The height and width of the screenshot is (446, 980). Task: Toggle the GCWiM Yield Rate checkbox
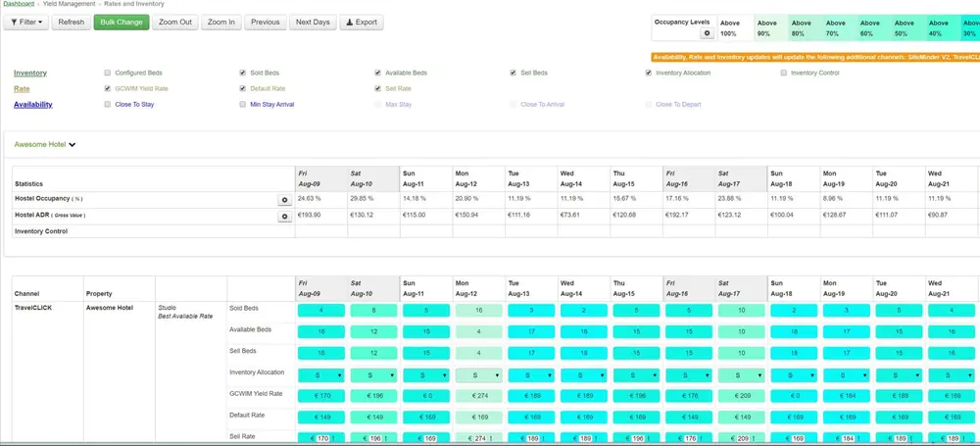(108, 89)
